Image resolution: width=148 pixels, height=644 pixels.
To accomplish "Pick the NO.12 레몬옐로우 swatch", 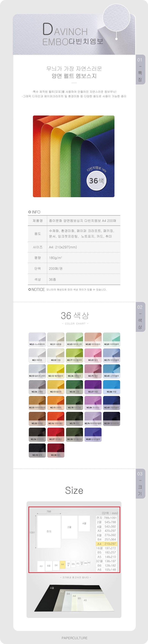I will [56, 371].
